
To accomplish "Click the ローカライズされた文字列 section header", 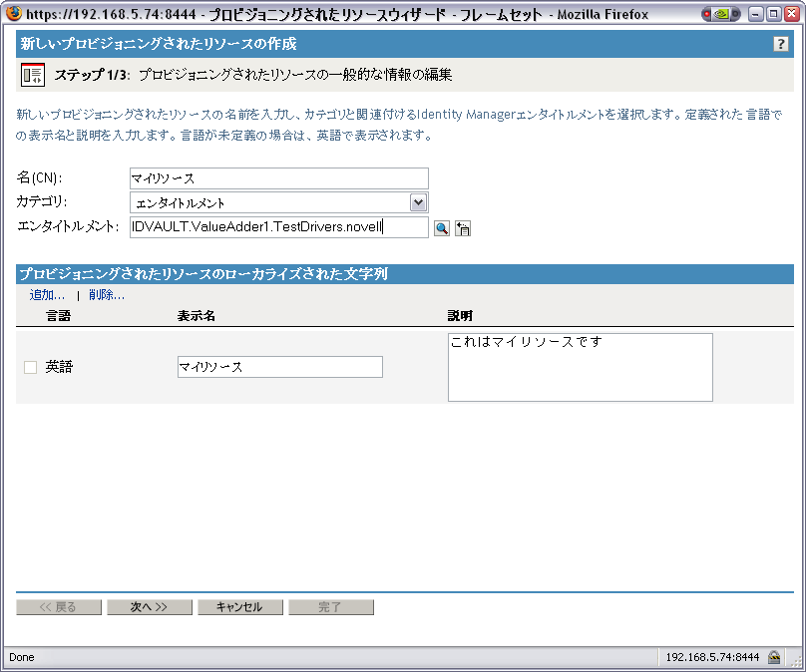I will pos(203,274).
